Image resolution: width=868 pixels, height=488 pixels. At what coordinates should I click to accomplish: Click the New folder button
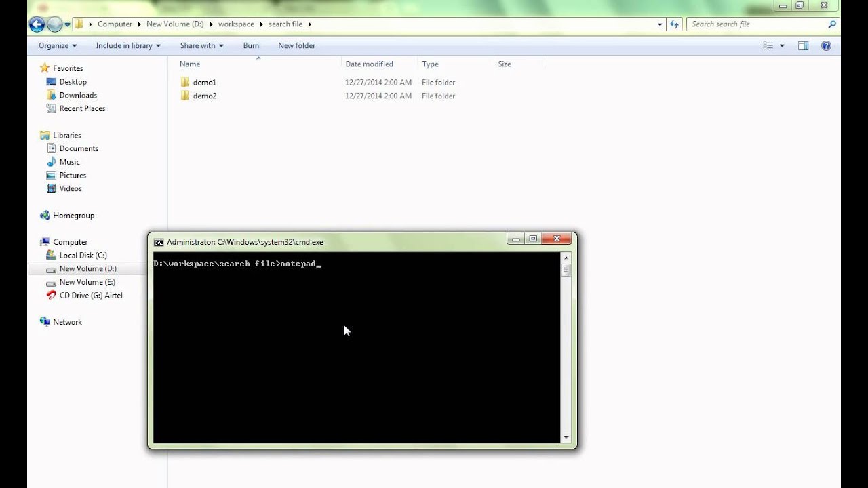click(x=296, y=46)
